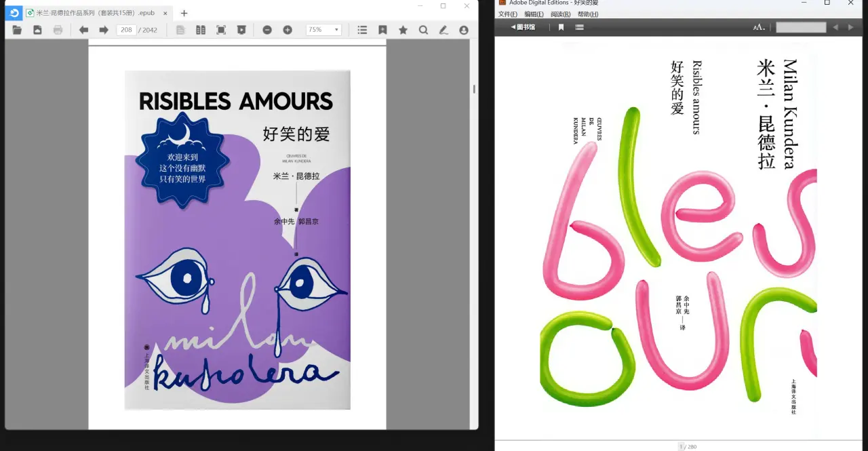The width and height of the screenshot is (868, 451).
Task: Open table of contents list icon in EPUB reader
Action: [362, 30]
